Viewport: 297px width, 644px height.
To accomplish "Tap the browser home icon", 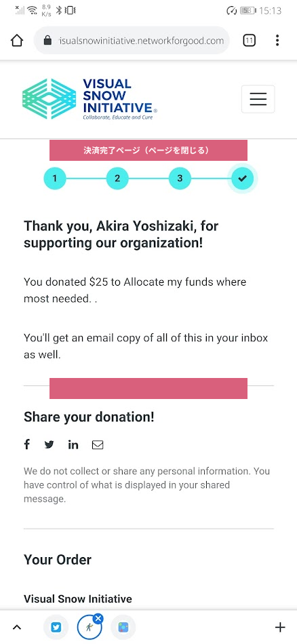I will 17,40.
